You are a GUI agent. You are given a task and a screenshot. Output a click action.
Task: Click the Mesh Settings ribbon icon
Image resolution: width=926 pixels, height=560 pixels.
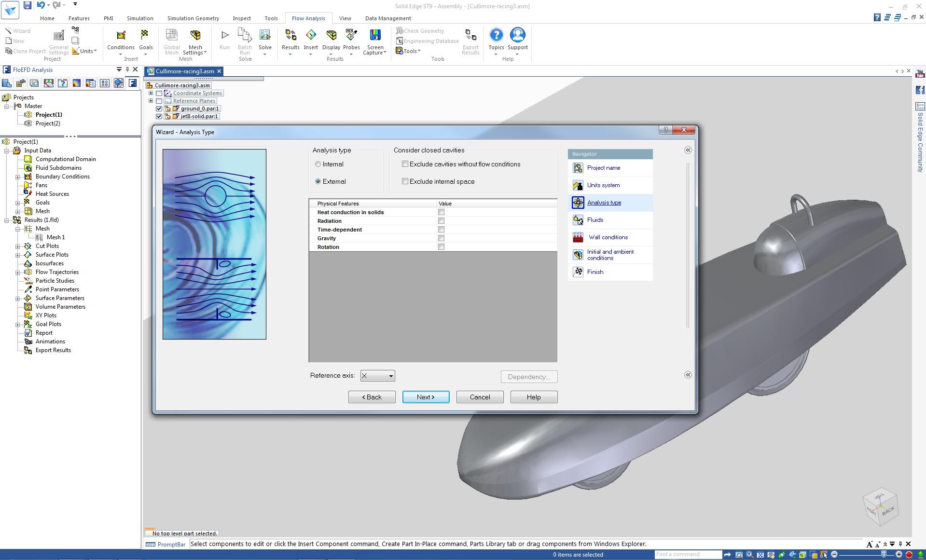(x=195, y=36)
